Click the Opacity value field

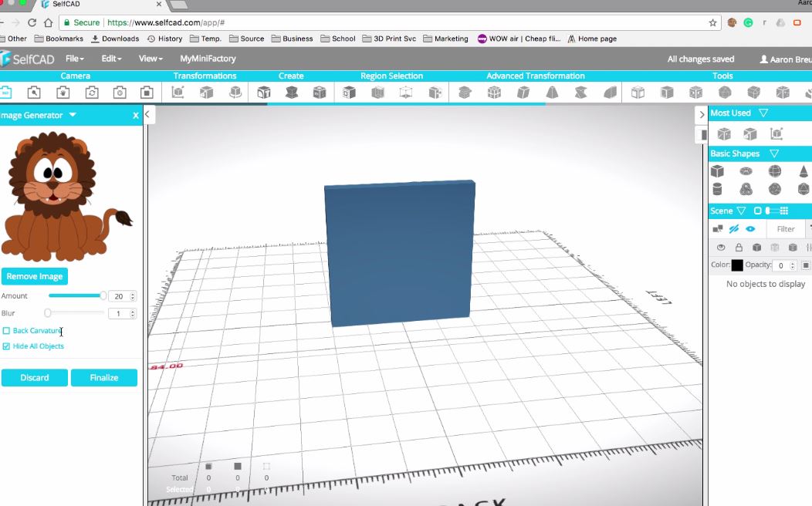pyautogui.click(x=781, y=266)
